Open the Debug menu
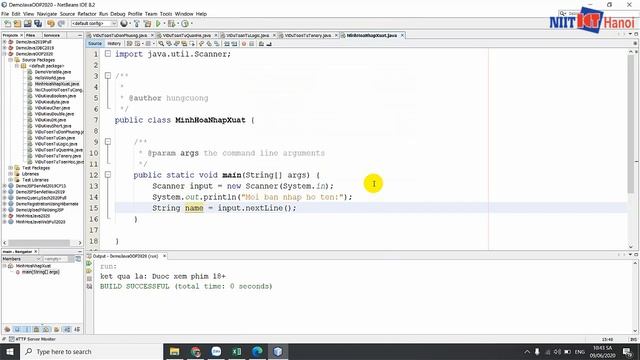Screen dimensions: 640x360 click(118, 14)
